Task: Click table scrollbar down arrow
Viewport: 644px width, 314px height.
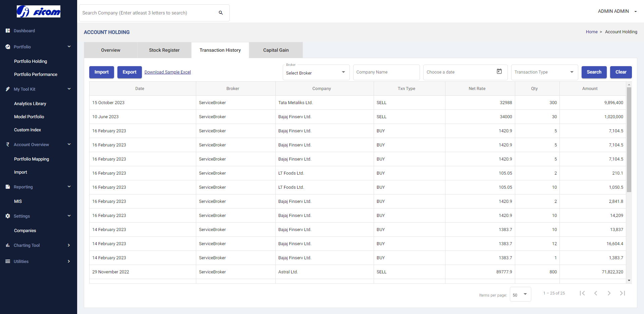Action: click(629, 280)
